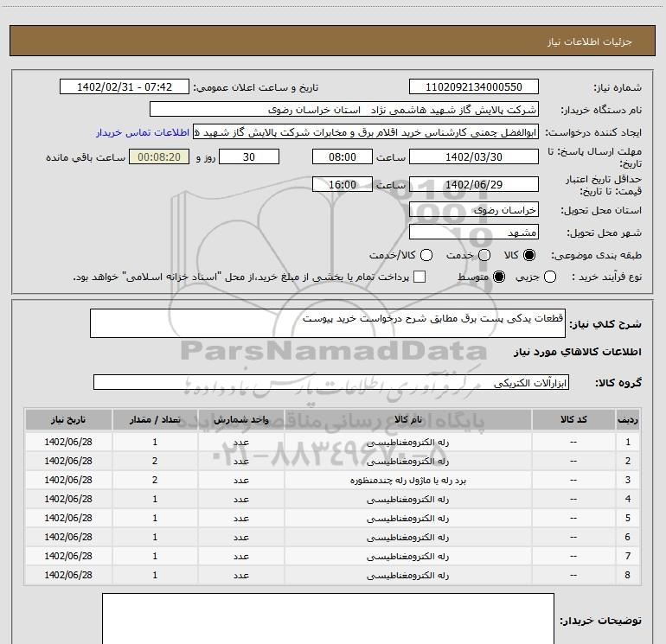Enable the treasury bonds payment checkbox
Image resolution: width=666 pixels, height=644 pixels.
[420, 277]
